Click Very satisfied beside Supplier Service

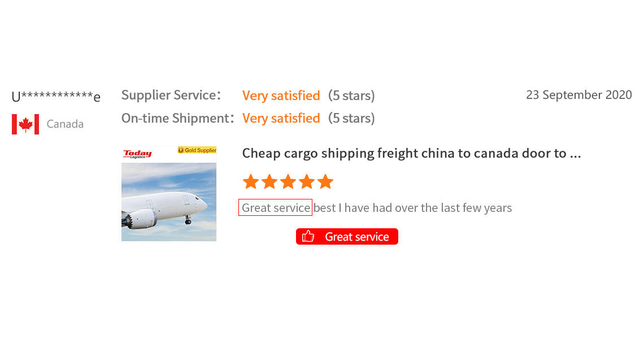[x=281, y=95]
